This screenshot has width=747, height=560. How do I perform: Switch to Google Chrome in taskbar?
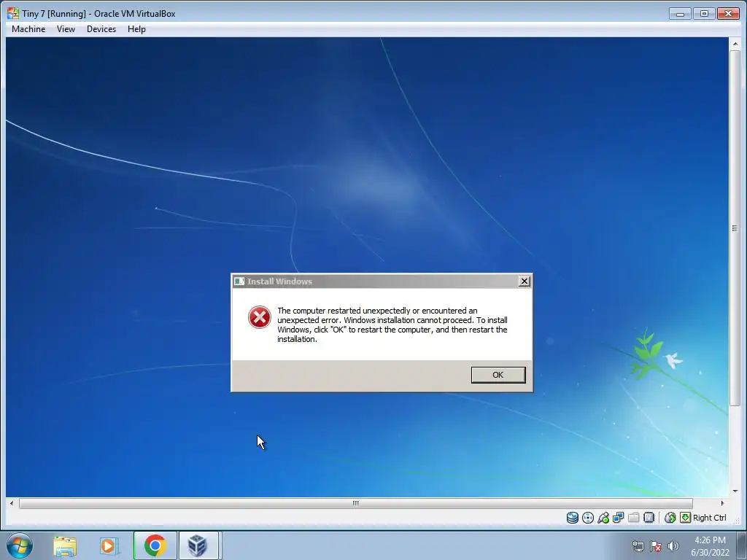click(155, 545)
